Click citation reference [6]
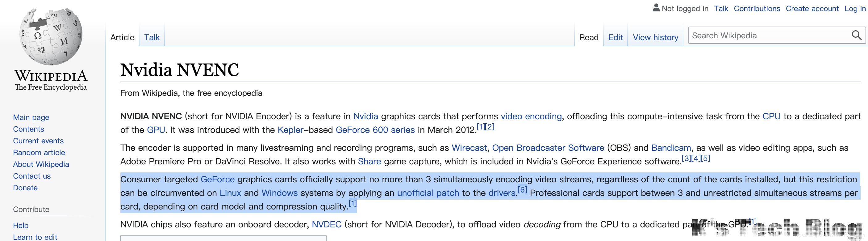This screenshot has height=241, width=868. pos(522,190)
